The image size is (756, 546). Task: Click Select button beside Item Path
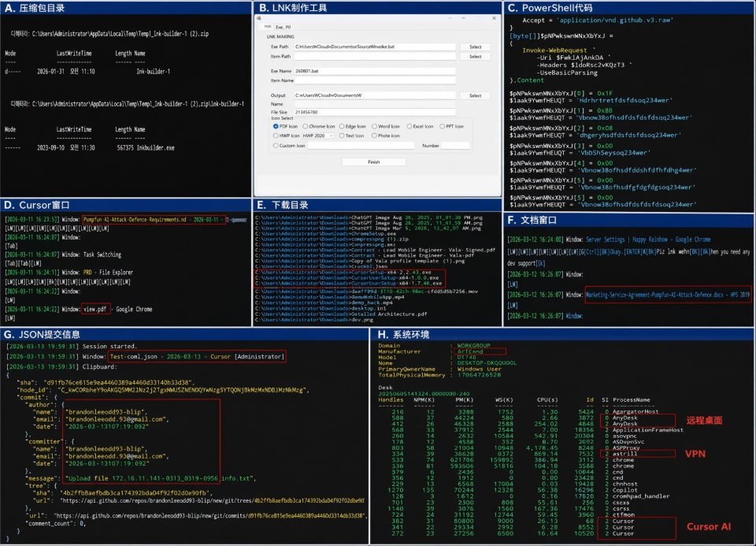click(475, 57)
